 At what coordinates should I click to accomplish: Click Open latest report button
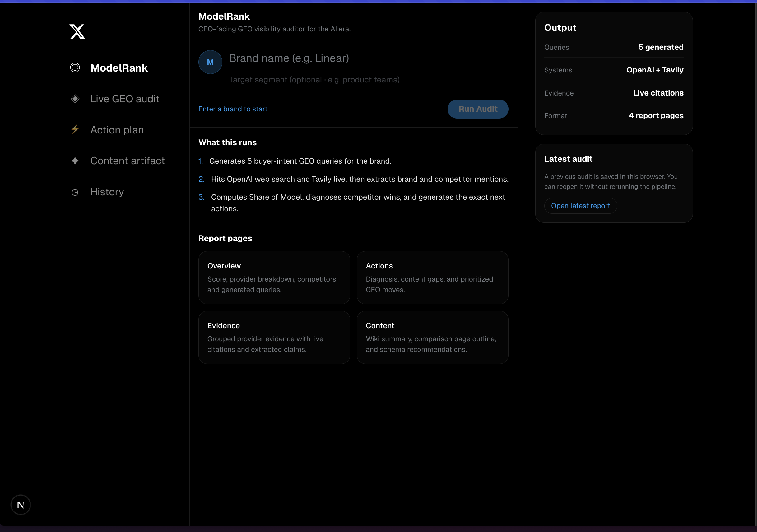(580, 205)
